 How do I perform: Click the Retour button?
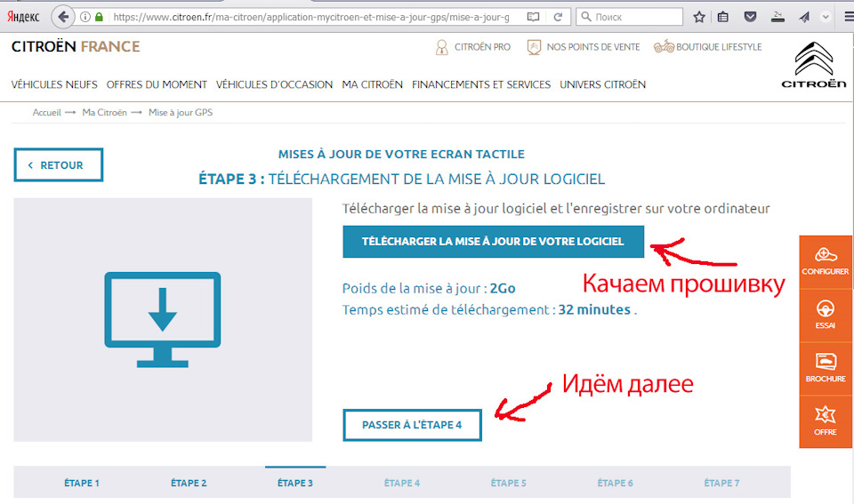point(59,165)
